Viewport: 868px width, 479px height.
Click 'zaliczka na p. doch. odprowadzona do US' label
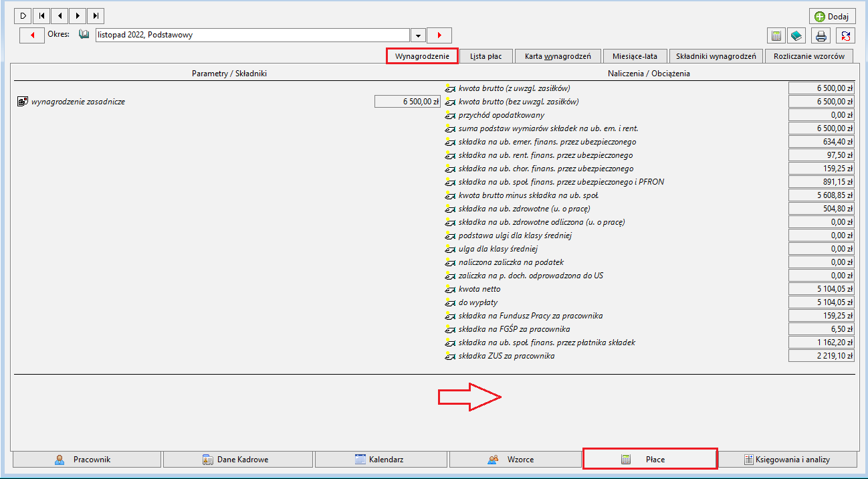pyautogui.click(x=531, y=276)
